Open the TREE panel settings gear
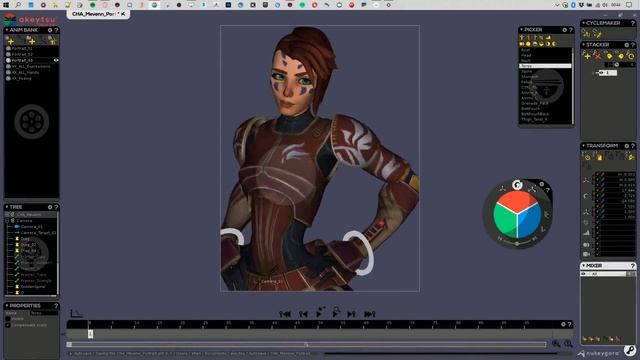 click(x=50, y=207)
